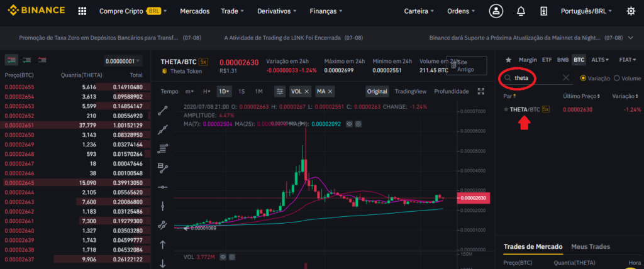Screen dimensions: 644x269
Task: Select the down arrow marker tool
Action: [163, 263]
